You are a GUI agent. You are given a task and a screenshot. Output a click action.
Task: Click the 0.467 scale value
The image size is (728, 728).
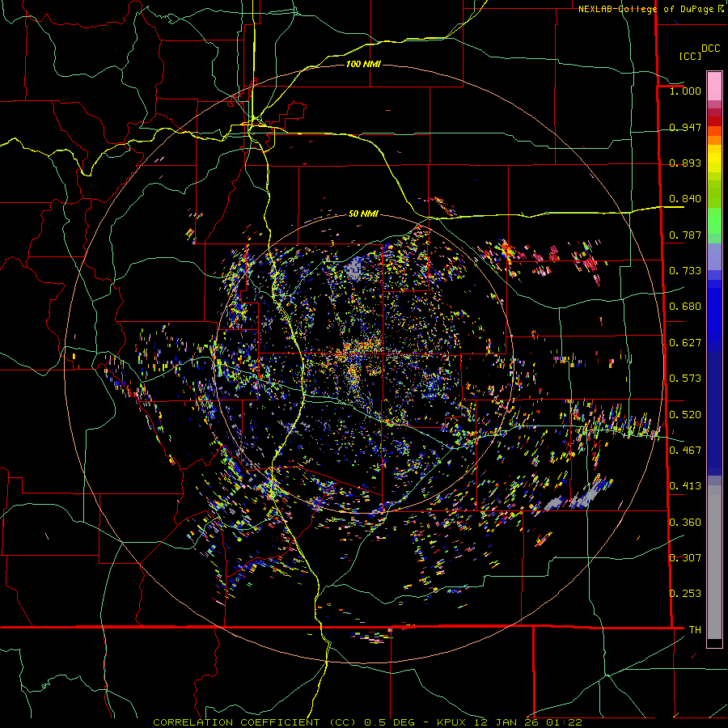[x=685, y=451]
